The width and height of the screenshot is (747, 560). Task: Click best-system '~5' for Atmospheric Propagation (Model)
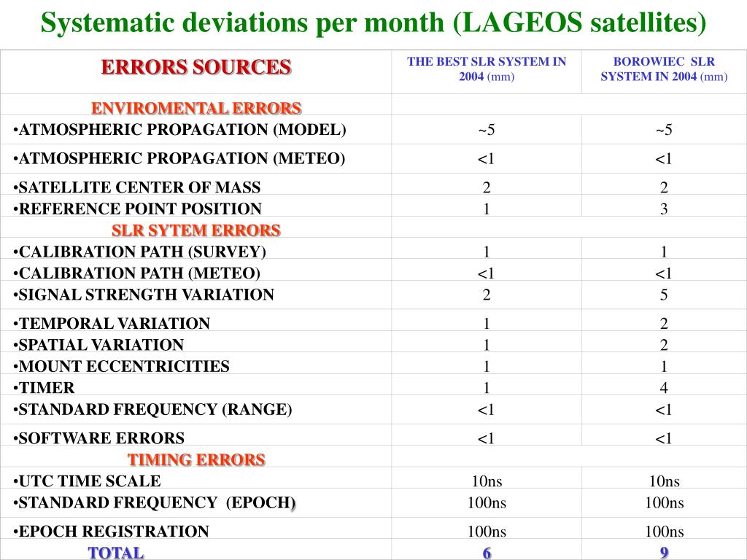click(487, 130)
